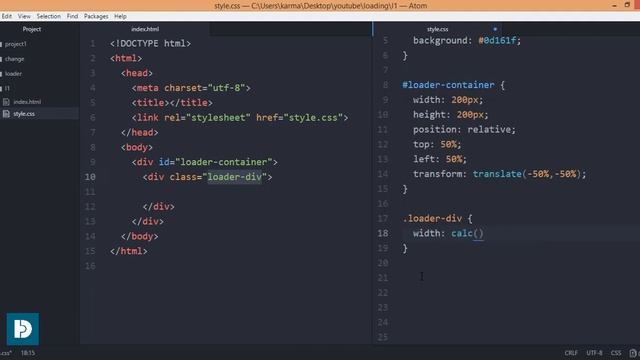Click the 'position: relative;' declaration

(464, 130)
